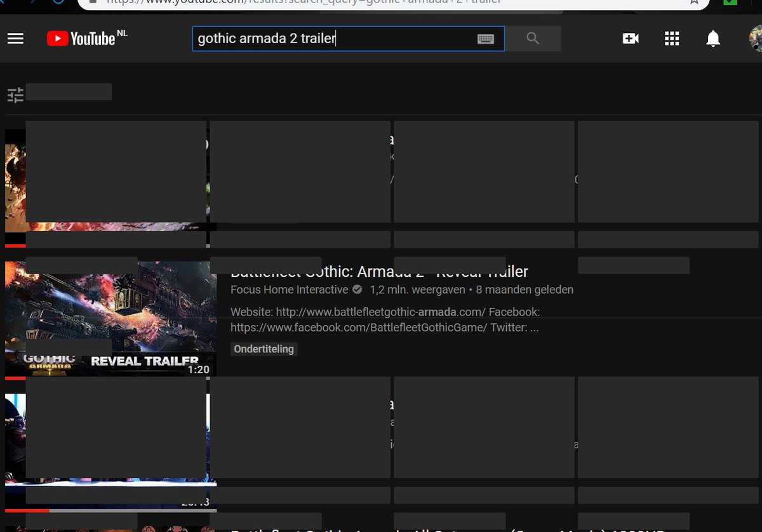This screenshot has height=532, width=762.
Task: Open the notifications bell
Action: click(x=713, y=39)
